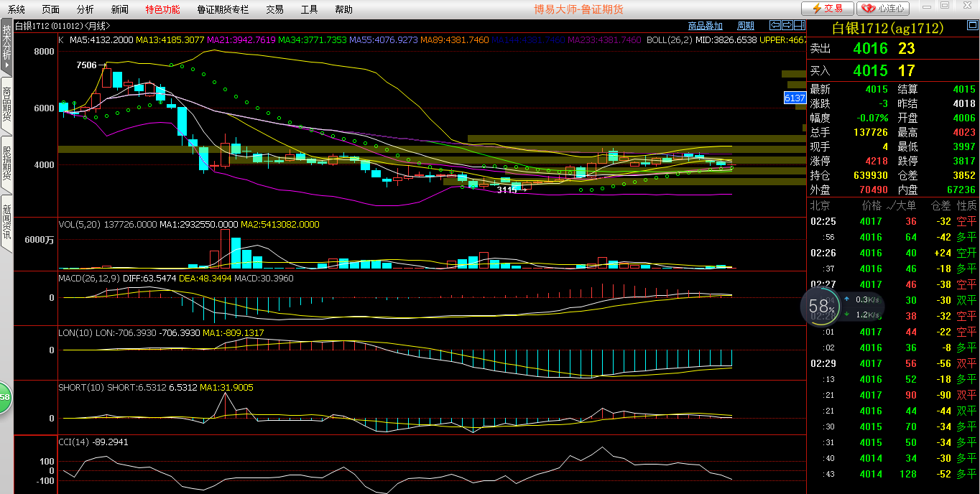Open the 系统 menu
The width and height of the screenshot is (980, 494).
click(x=16, y=9)
